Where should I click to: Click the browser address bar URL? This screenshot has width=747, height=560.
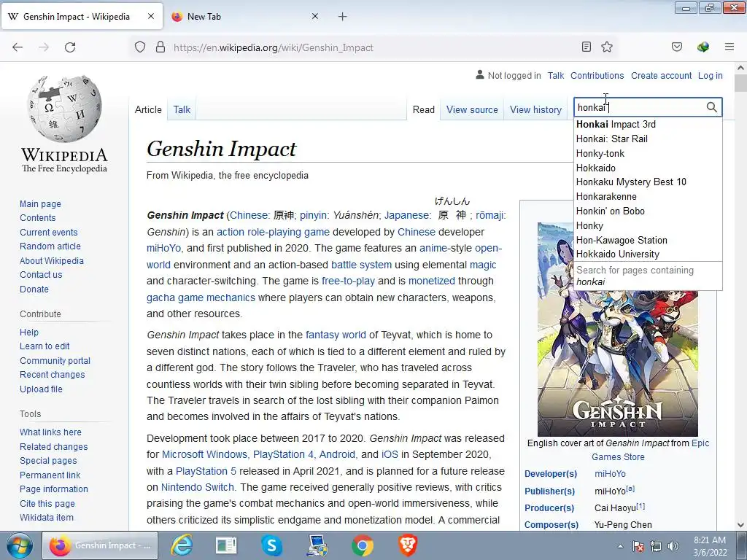[273, 47]
